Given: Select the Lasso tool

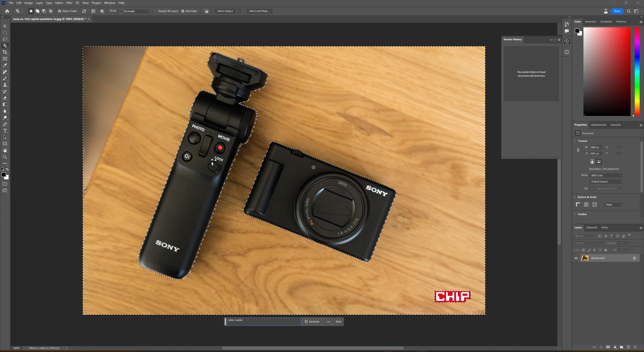Looking at the screenshot, I should [x=5, y=39].
